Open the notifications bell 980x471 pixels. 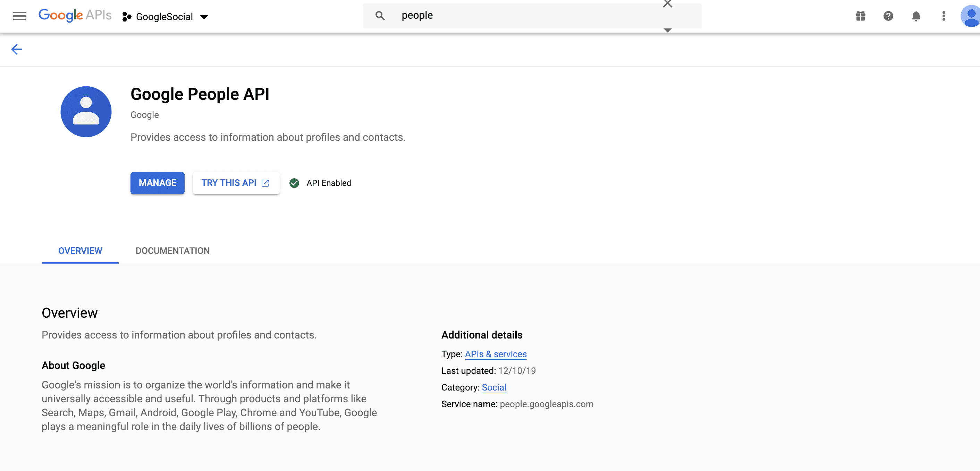[916, 16]
